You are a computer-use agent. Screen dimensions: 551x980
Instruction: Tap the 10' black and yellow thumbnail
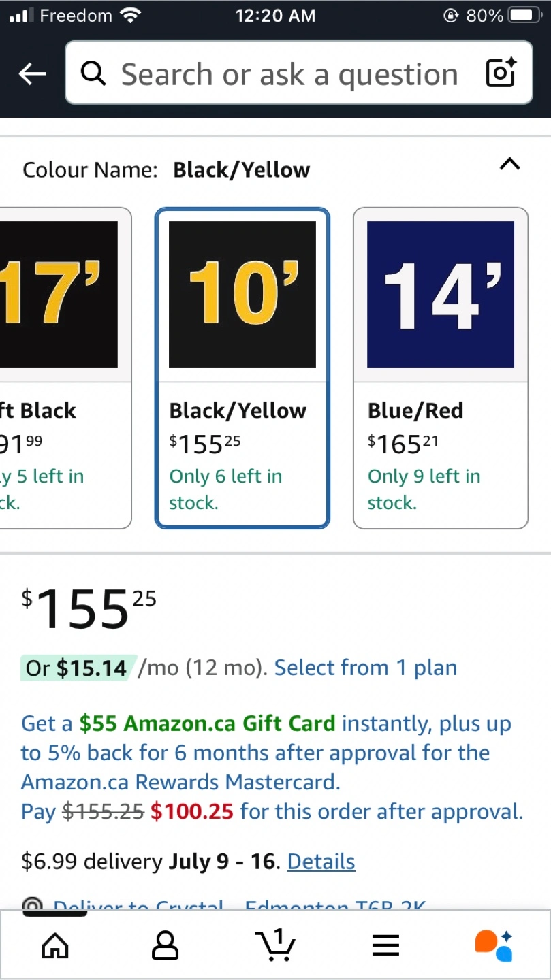click(x=242, y=295)
